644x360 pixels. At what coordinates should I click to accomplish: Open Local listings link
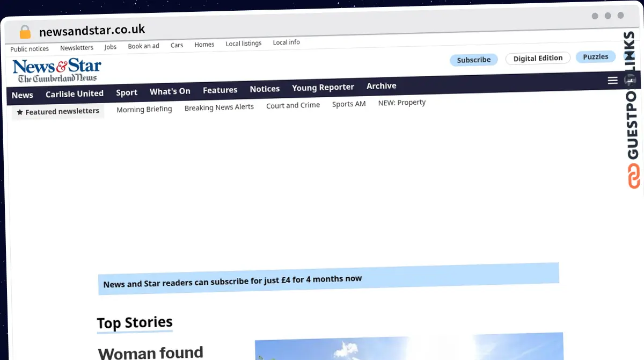tap(244, 44)
